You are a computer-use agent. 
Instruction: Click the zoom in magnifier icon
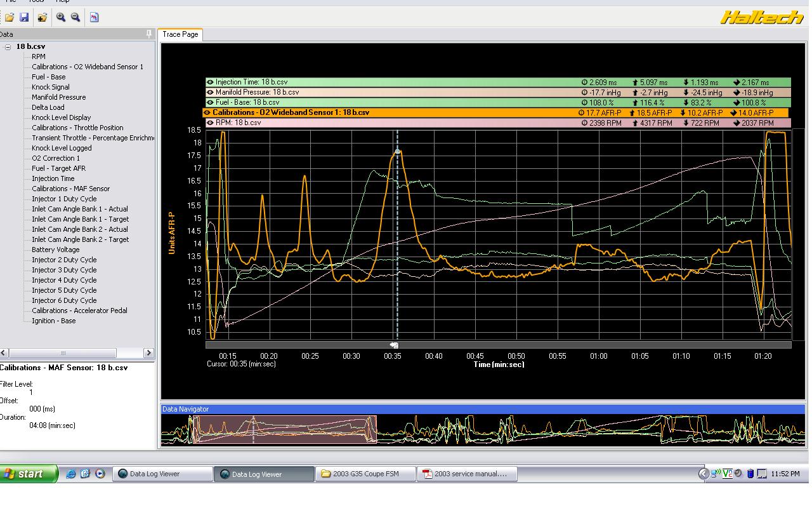[61, 17]
